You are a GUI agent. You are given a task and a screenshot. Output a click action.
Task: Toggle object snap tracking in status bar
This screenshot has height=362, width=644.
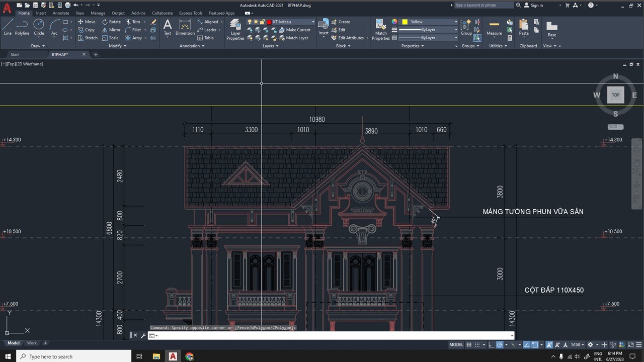tap(527, 345)
